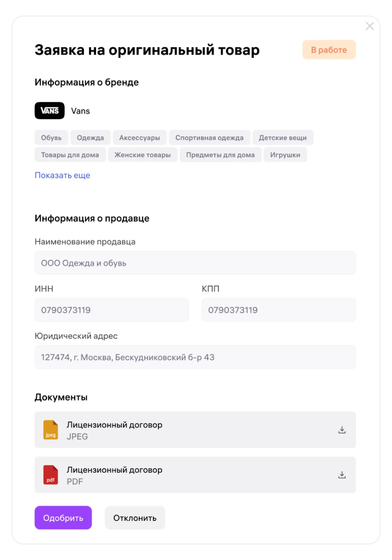
Task: Select the Обувь category tag
Action: (x=51, y=138)
